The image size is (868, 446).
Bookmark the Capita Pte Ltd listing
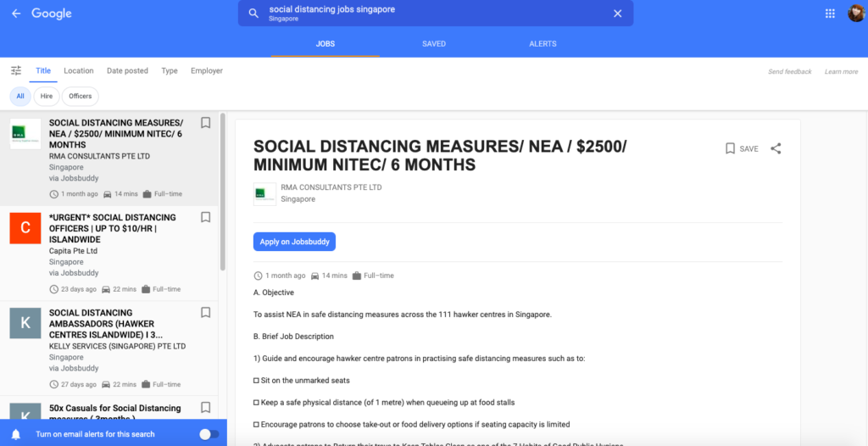[205, 217]
